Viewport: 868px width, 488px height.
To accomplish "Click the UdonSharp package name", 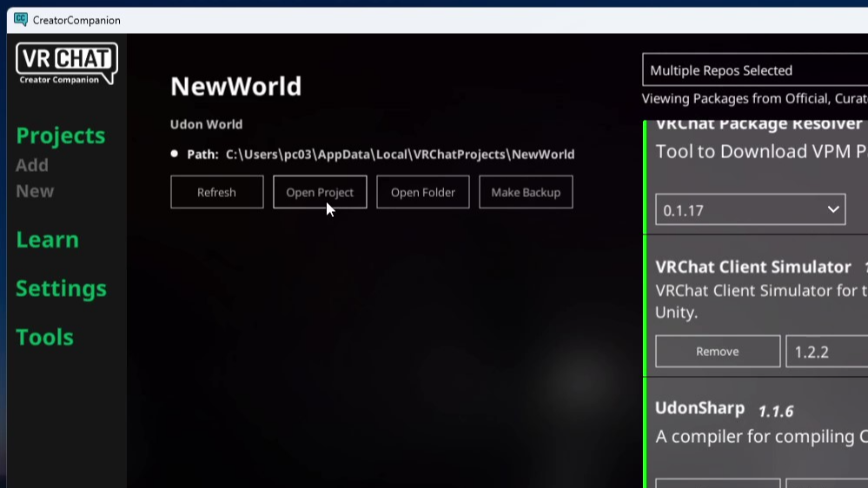I will click(699, 408).
